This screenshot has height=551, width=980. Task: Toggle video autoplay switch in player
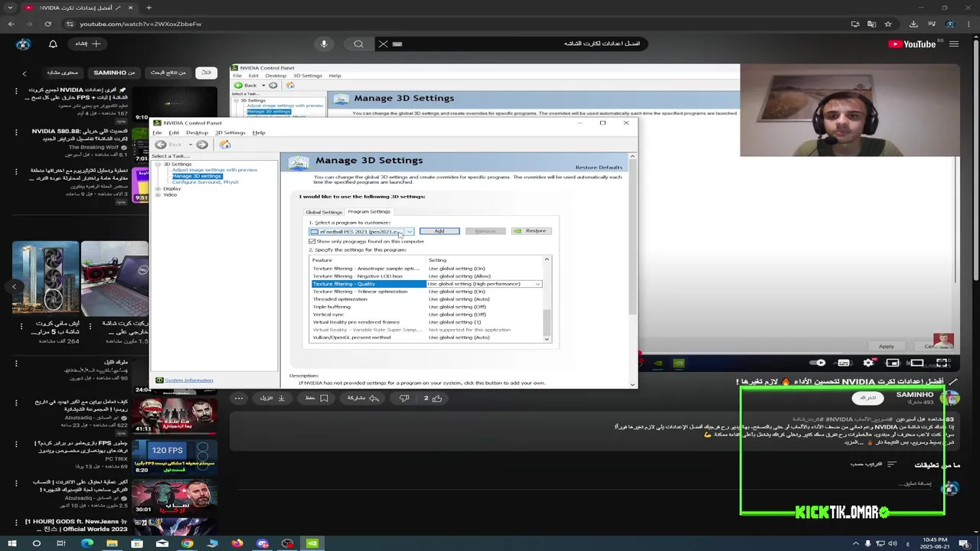coord(818,363)
